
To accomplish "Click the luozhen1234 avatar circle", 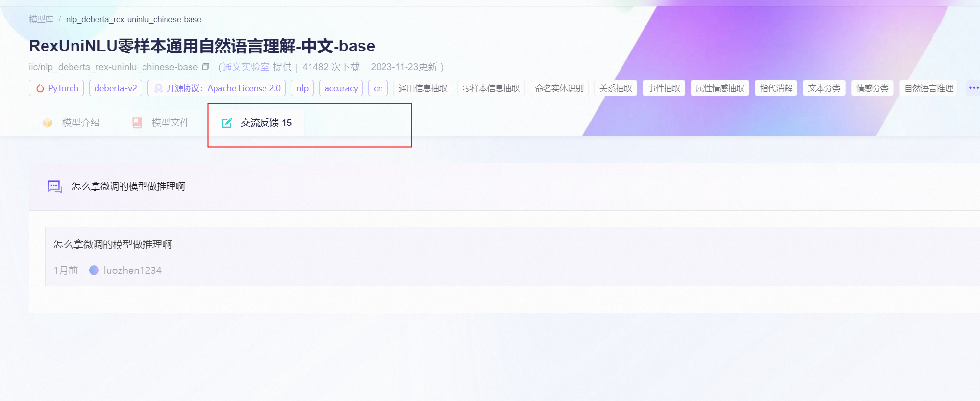I will [x=94, y=270].
